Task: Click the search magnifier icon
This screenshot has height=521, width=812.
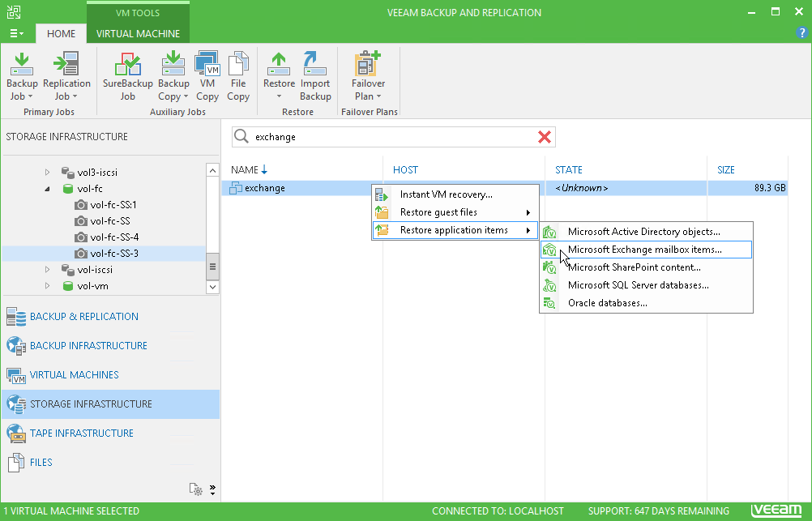Action: click(241, 136)
